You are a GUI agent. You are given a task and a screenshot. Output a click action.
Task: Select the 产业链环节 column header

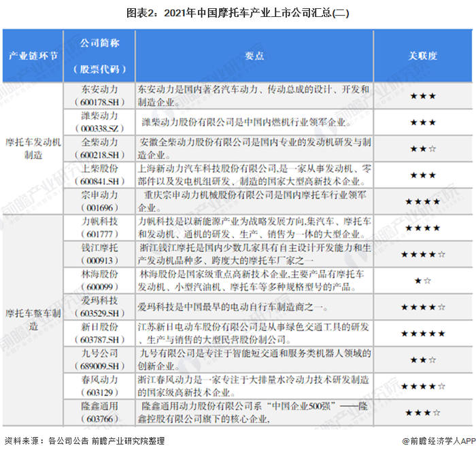tap(33, 56)
